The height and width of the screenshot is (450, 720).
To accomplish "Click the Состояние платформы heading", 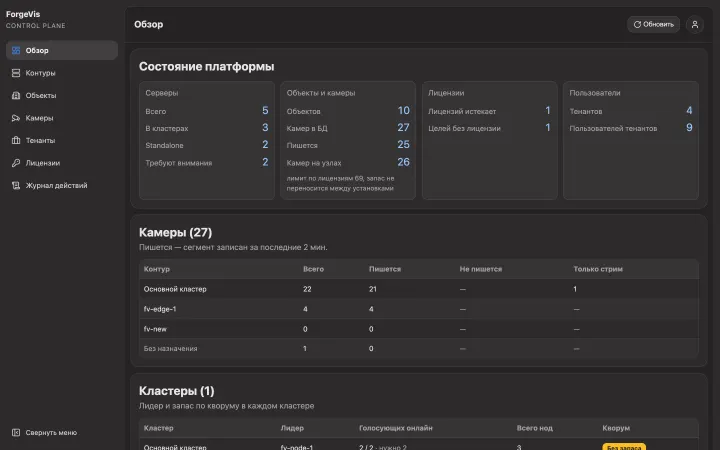I will (x=207, y=67).
